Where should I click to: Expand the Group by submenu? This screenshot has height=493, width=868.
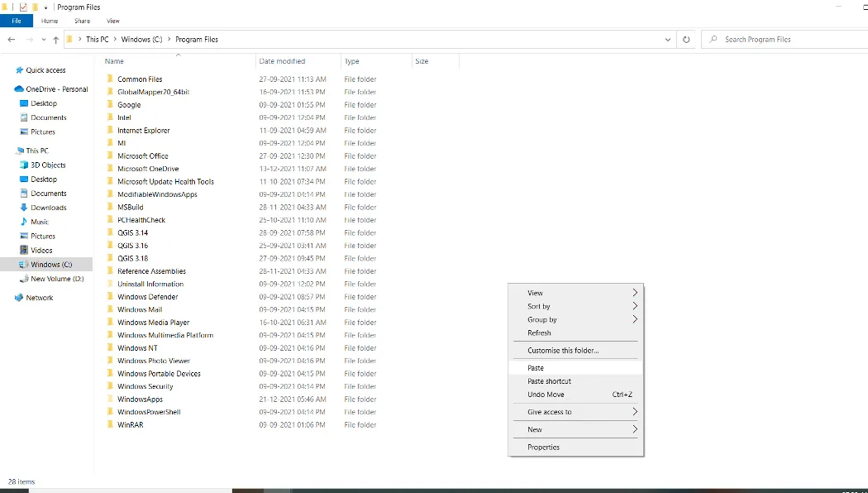point(635,319)
